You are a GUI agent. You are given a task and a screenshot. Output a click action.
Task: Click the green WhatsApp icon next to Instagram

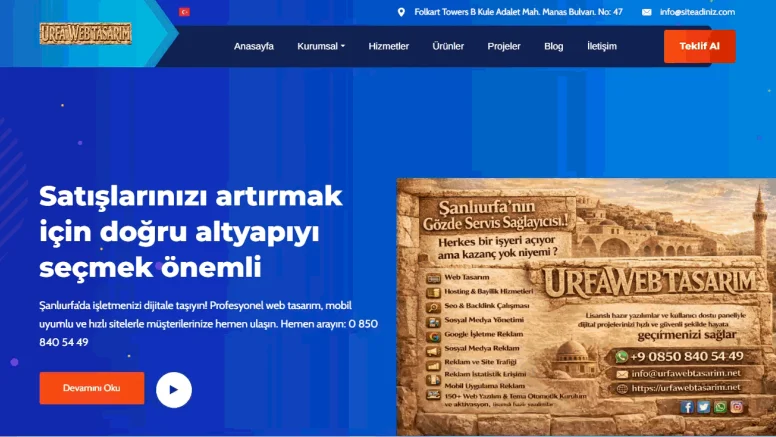click(720, 407)
